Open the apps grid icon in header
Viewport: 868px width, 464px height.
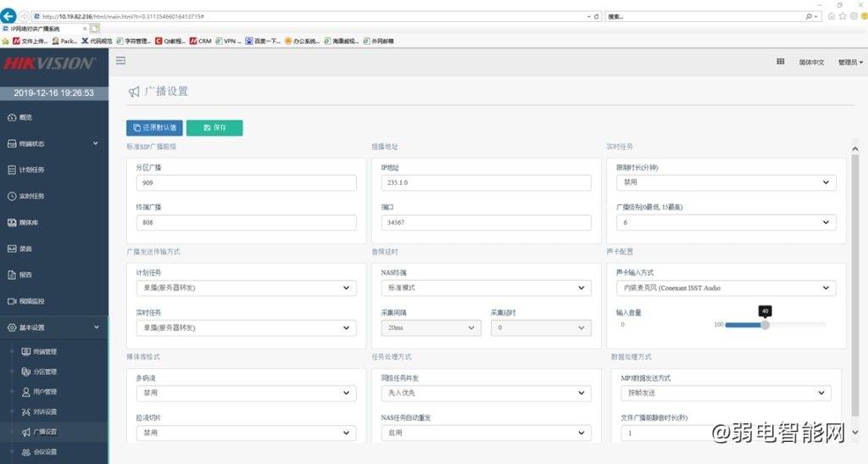click(781, 61)
